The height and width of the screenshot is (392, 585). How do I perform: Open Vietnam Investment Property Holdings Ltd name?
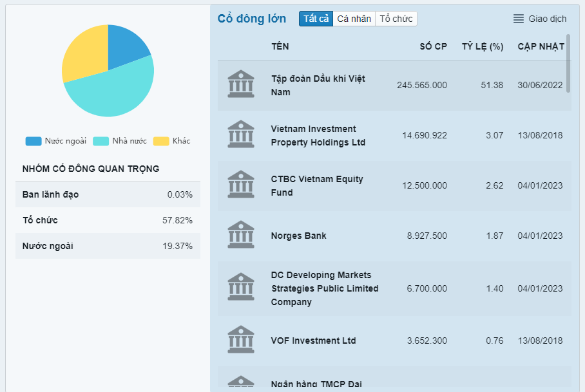point(318,136)
